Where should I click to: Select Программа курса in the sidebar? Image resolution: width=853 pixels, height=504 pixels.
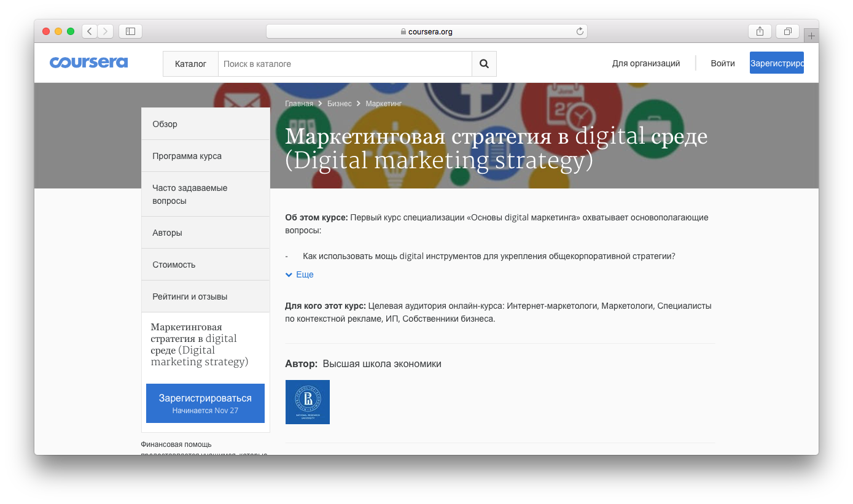206,156
